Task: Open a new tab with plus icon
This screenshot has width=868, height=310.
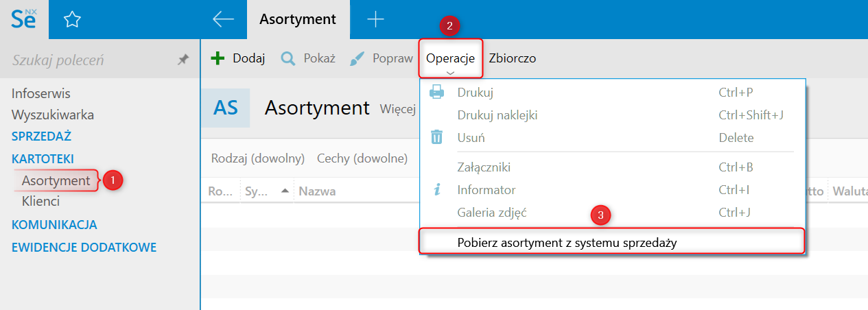Action: point(375,19)
